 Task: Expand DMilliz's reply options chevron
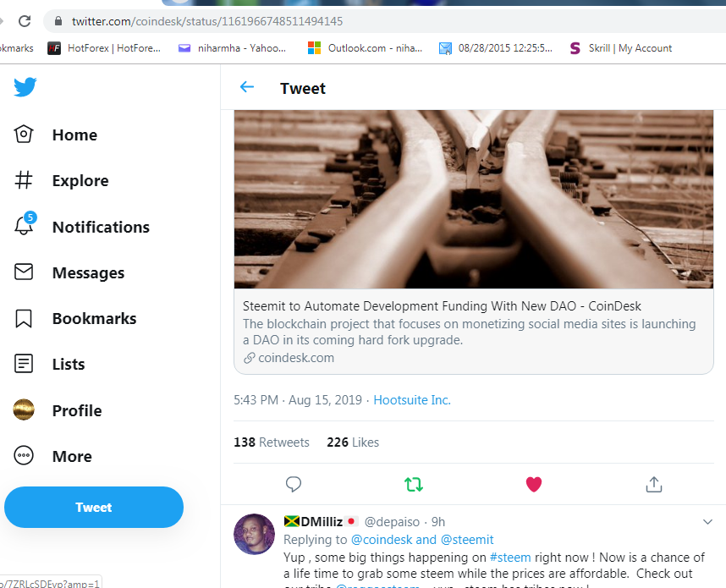pos(708,522)
